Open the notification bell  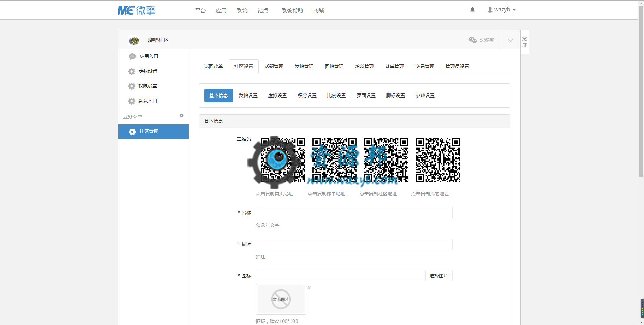coord(472,10)
